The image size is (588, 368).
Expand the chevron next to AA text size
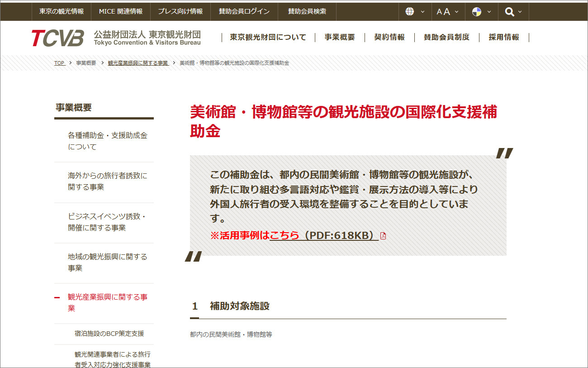[456, 12]
